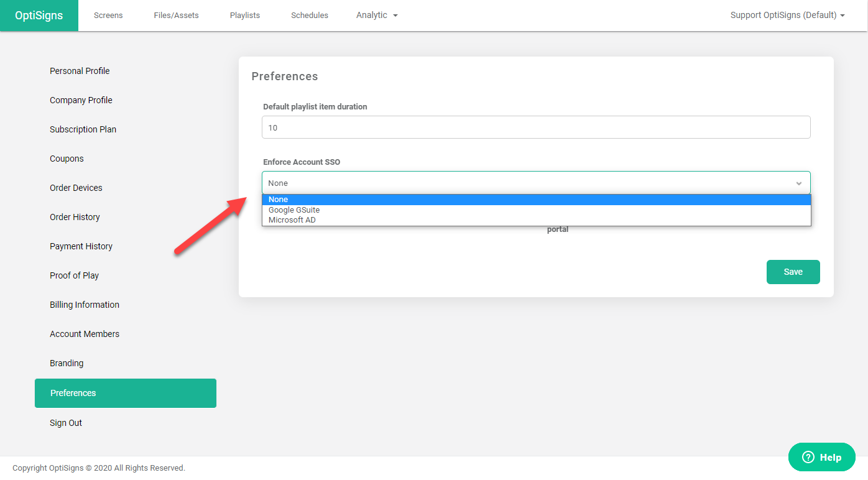Click the account menu caret arrow
Image resolution: width=868 pixels, height=480 pixels.
point(843,16)
